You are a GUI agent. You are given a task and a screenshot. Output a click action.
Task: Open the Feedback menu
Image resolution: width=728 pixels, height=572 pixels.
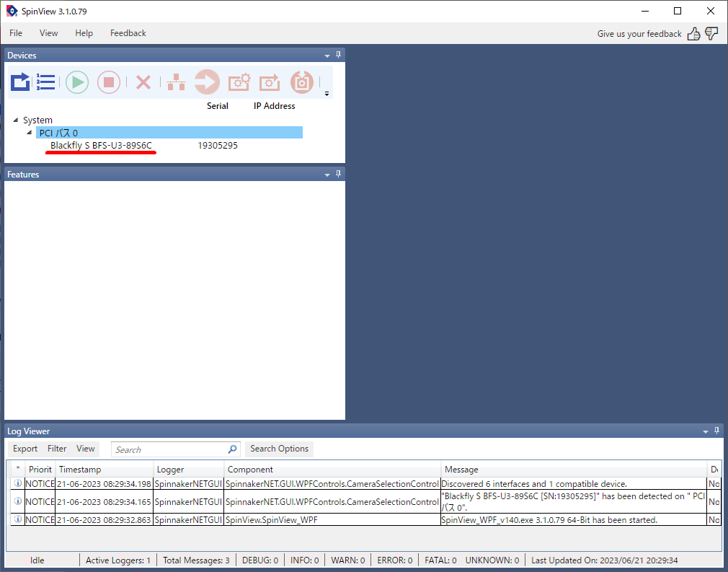pos(128,33)
